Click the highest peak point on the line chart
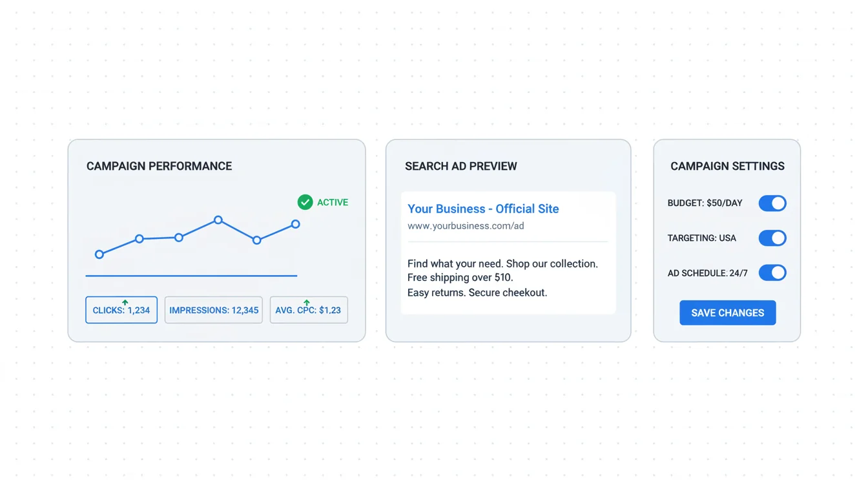The height and width of the screenshot is (496, 868). point(218,220)
